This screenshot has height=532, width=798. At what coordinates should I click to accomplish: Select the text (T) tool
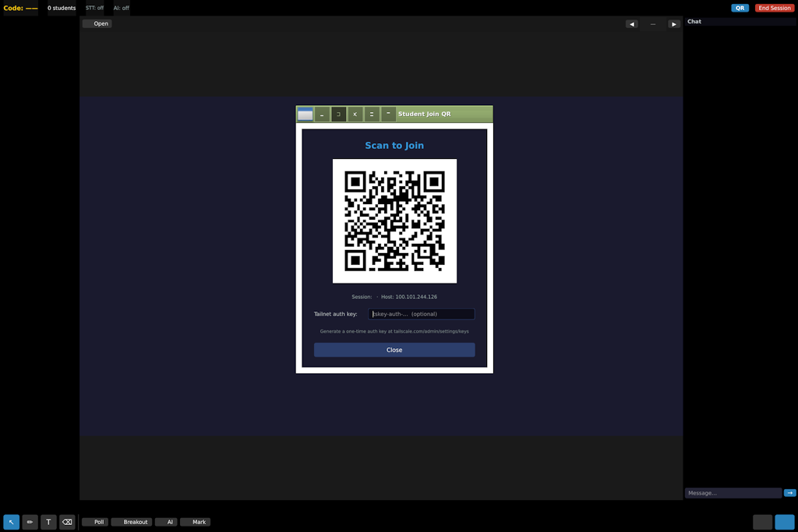pos(48,522)
